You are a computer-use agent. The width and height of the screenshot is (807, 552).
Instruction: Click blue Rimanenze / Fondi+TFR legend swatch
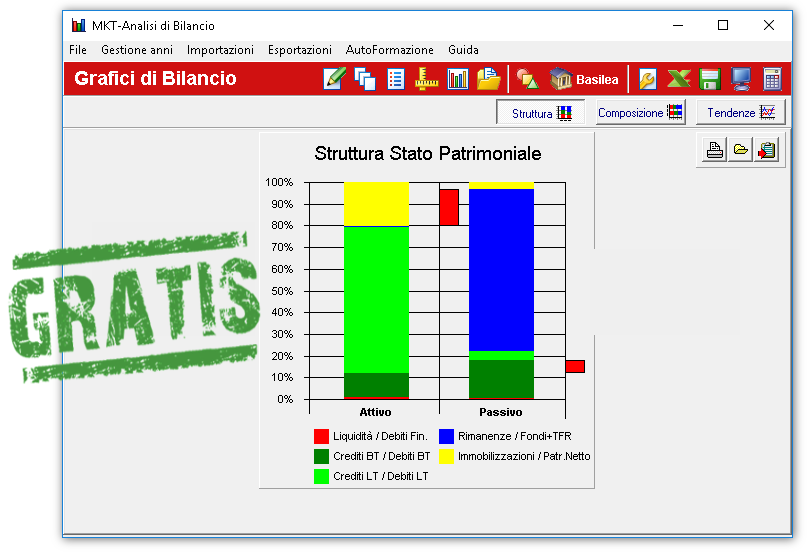[449, 436]
